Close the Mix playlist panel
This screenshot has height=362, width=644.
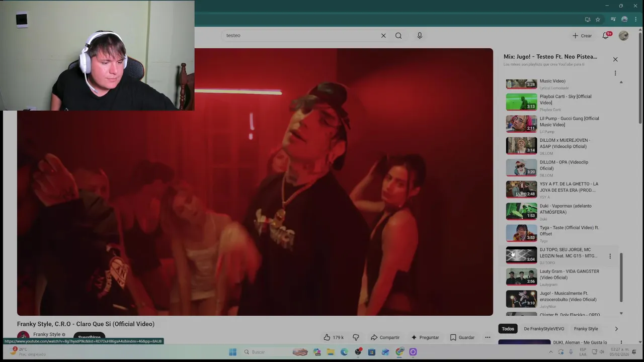pos(615,59)
